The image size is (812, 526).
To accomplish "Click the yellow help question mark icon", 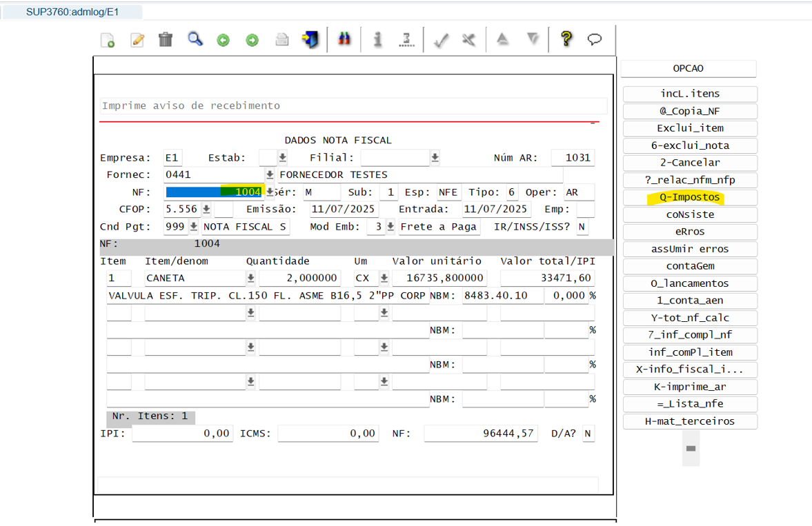I will click(x=566, y=39).
